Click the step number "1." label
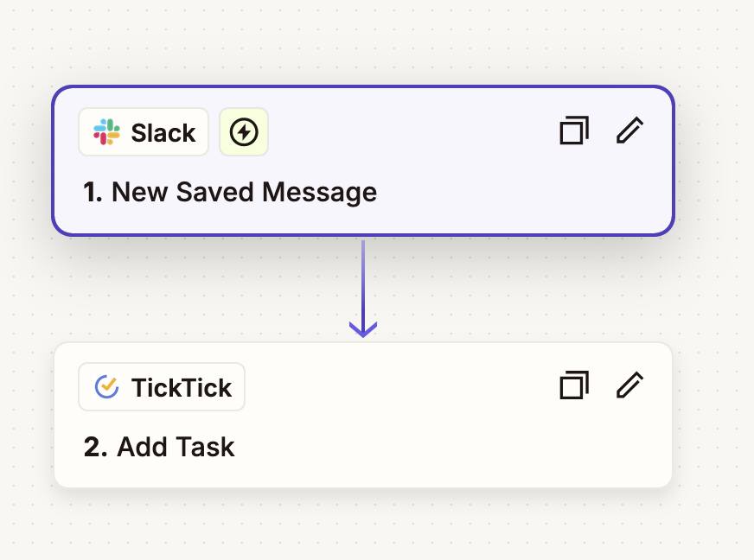Viewport: 754px width, 560px height. 93,192
